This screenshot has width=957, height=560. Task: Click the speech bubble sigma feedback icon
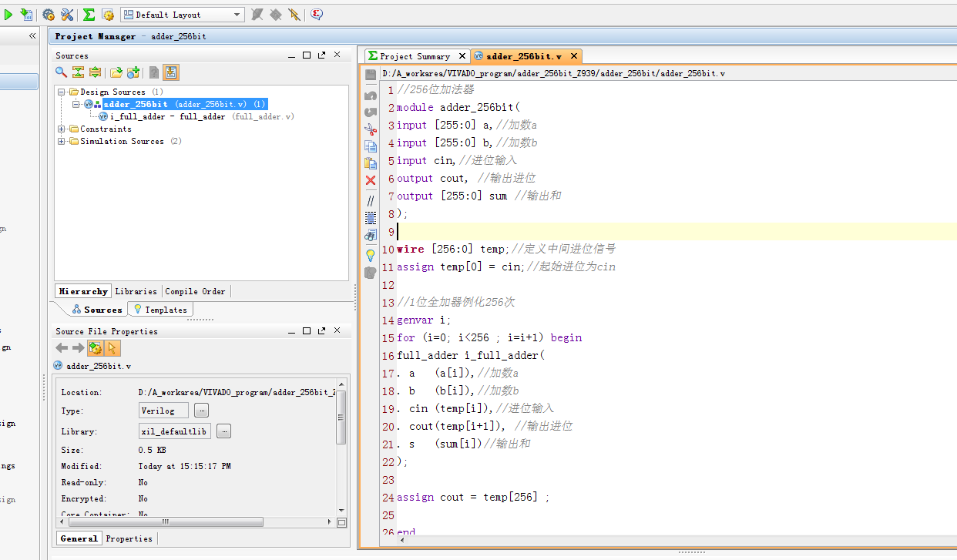coord(317,14)
